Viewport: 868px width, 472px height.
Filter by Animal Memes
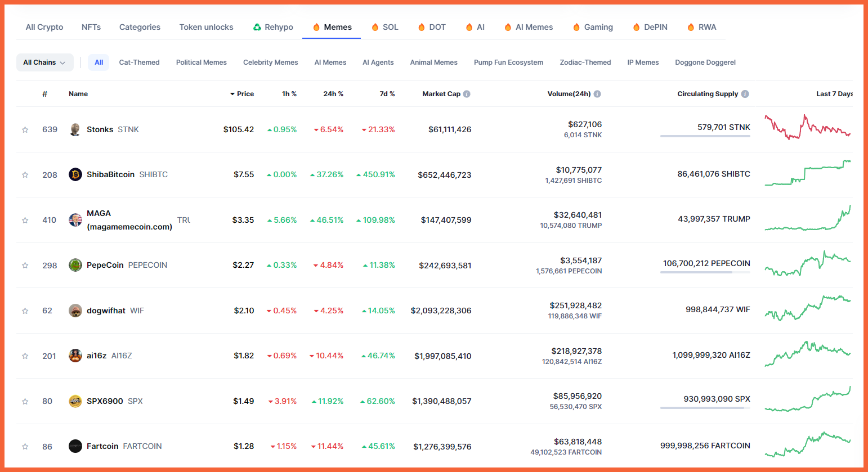pyautogui.click(x=434, y=62)
